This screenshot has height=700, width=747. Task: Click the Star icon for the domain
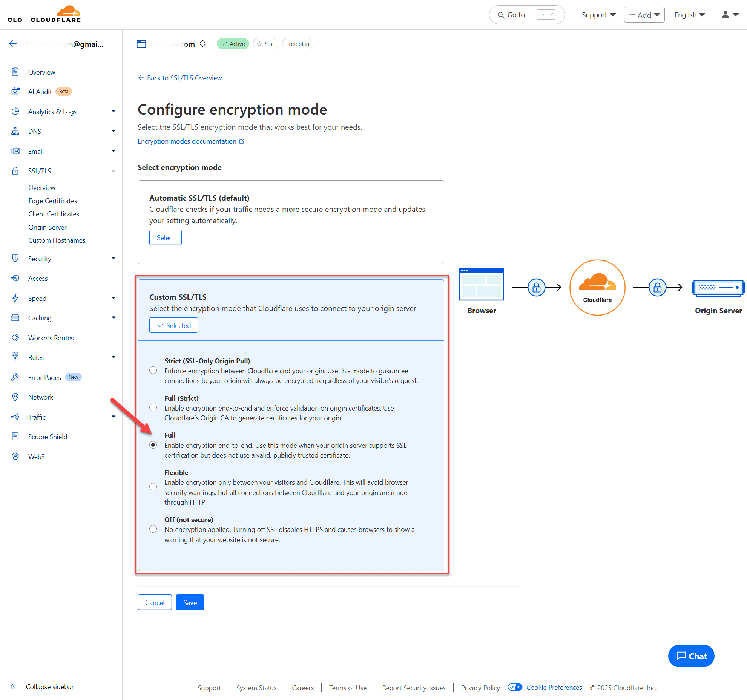click(259, 44)
